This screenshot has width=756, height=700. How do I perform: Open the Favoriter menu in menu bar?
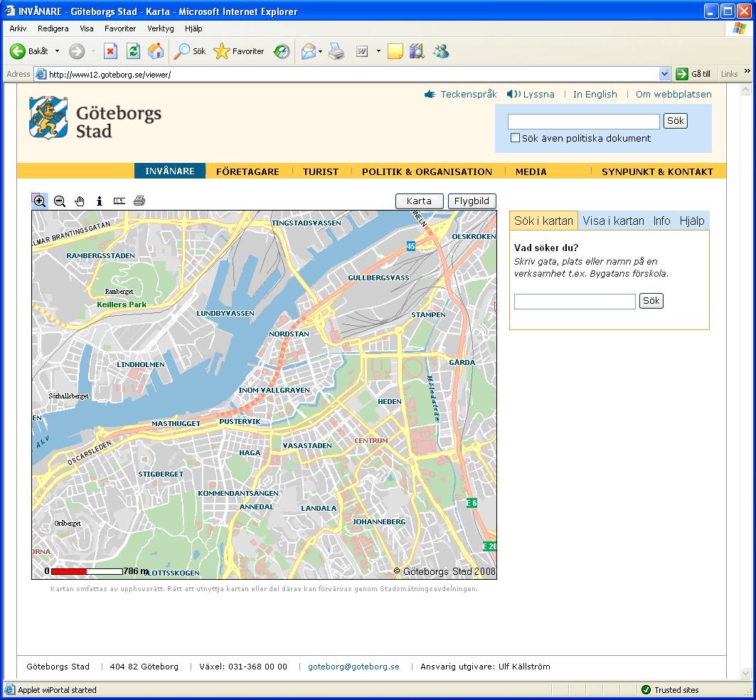point(120,28)
